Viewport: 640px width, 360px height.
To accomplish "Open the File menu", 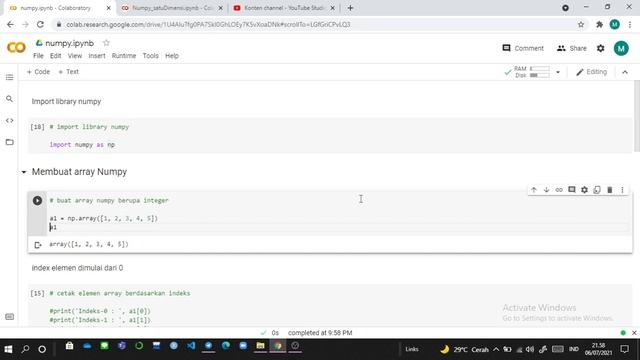I will point(38,56).
